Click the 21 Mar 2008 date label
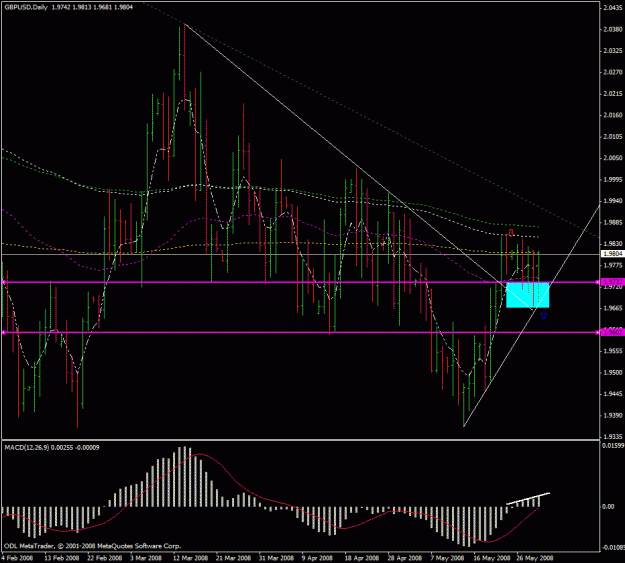625x563 pixels. tap(233, 558)
